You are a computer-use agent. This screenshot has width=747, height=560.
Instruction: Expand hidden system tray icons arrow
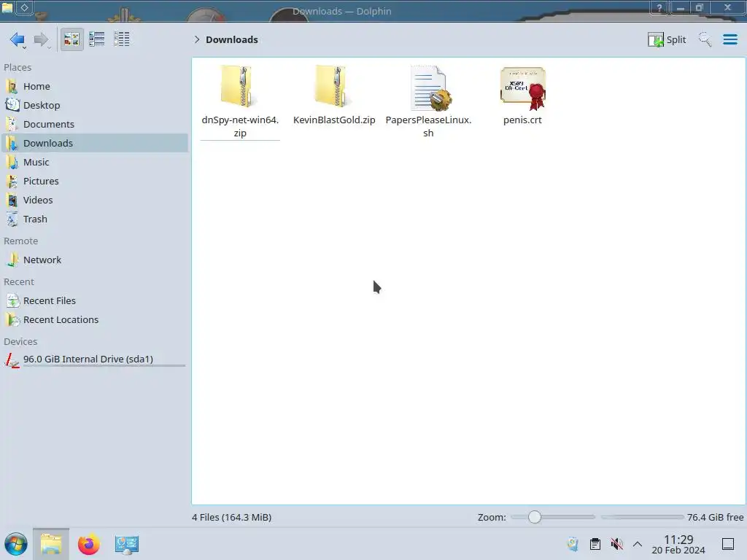(x=638, y=544)
